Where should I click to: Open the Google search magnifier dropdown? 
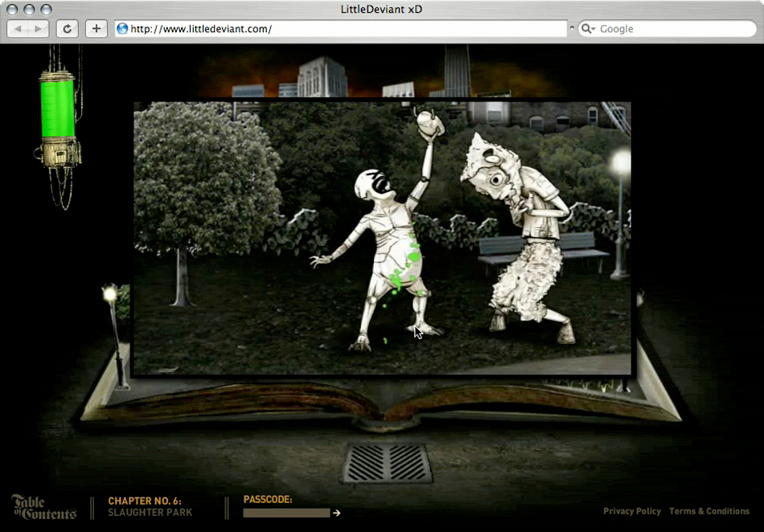pyautogui.click(x=588, y=29)
